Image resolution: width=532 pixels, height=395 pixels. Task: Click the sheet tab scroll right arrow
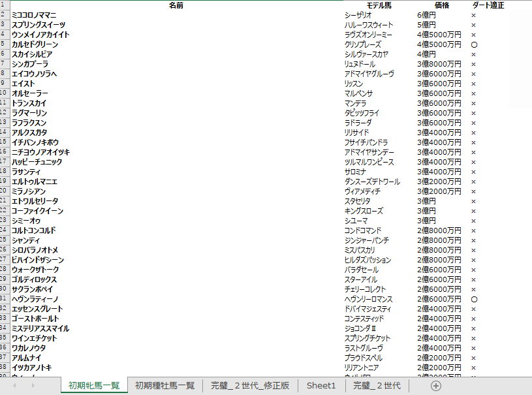point(33,385)
